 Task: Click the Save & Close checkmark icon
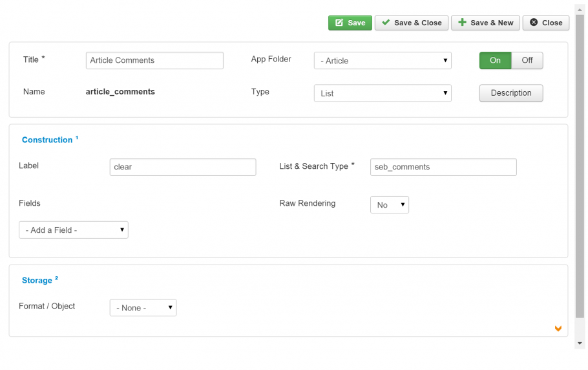pyautogui.click(x=386, y=23)
